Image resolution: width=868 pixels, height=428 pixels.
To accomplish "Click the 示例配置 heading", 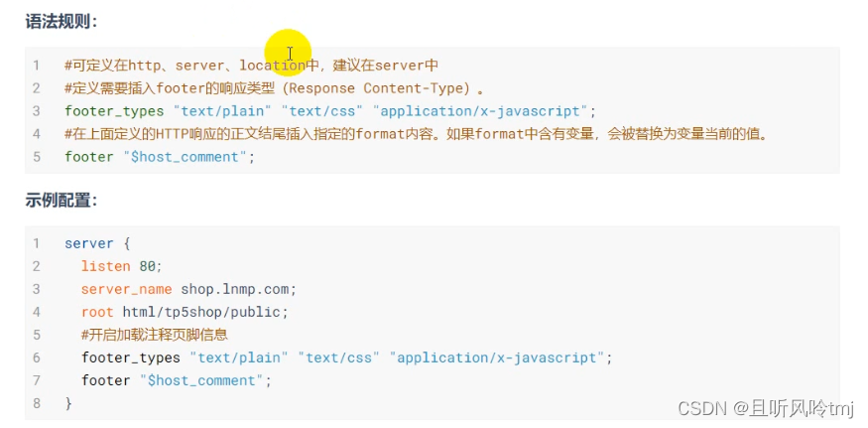I will (x=62, y=201).
